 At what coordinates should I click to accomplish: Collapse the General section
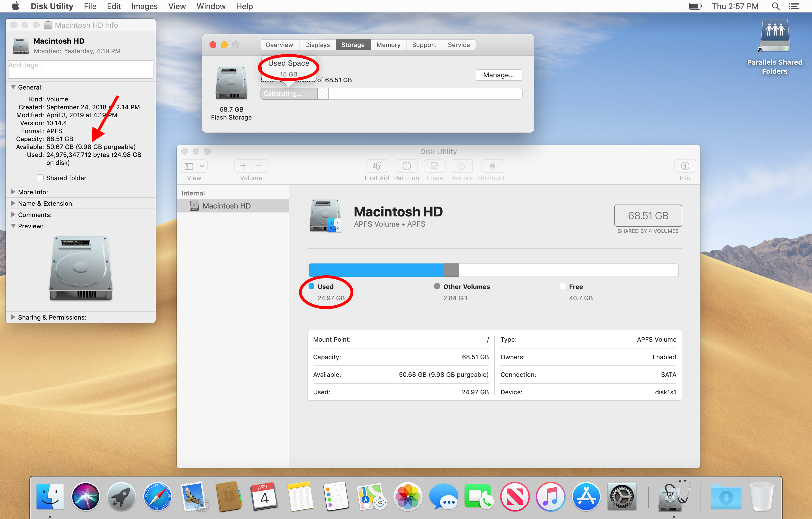(x=13, y=87)
